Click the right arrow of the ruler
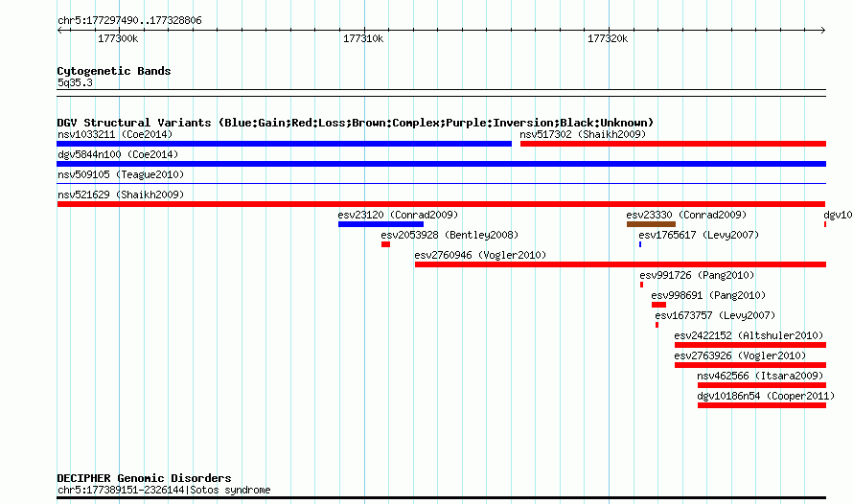853x504 pixels. tap(822, 31)
